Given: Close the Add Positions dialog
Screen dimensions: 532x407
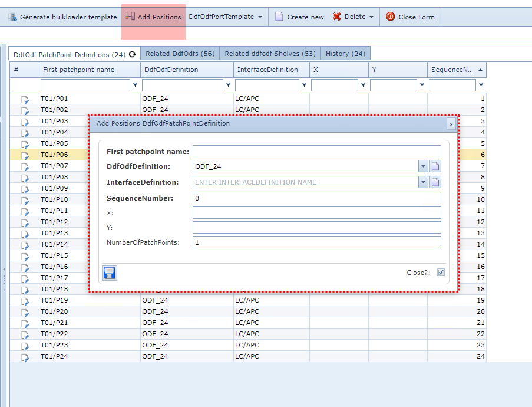Looking at the screenshot, I should 451,124.
